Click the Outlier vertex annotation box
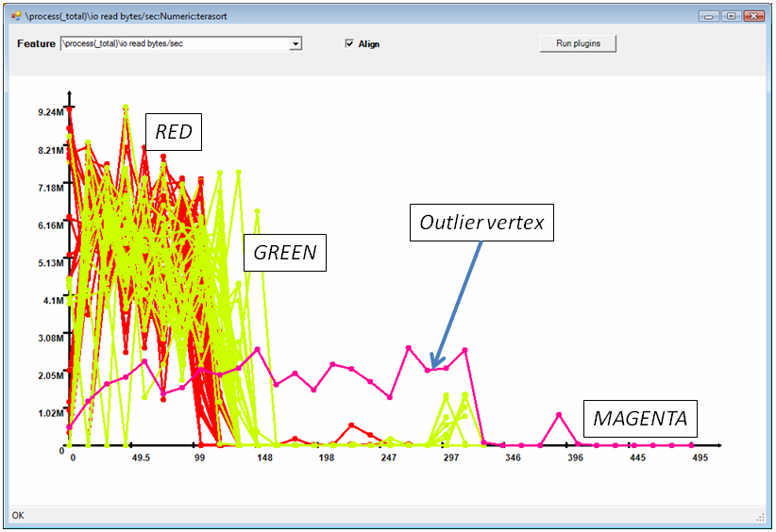The height and width of the screenshot is (532, 776). click(482, 224)
